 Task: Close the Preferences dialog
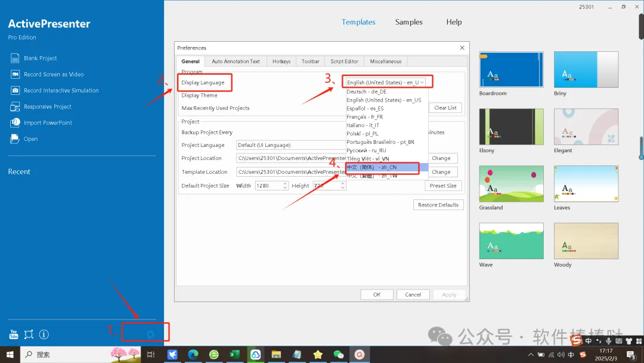[462, 48]
